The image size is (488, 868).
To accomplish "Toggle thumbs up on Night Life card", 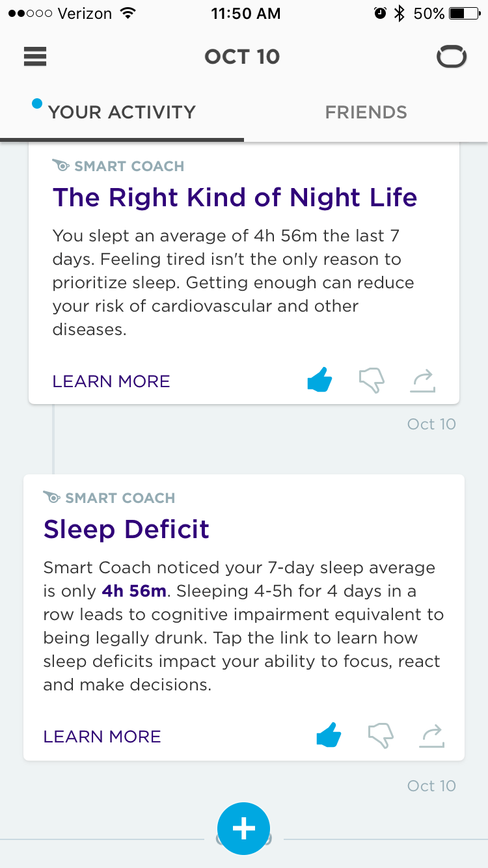I will coord(319,380).
